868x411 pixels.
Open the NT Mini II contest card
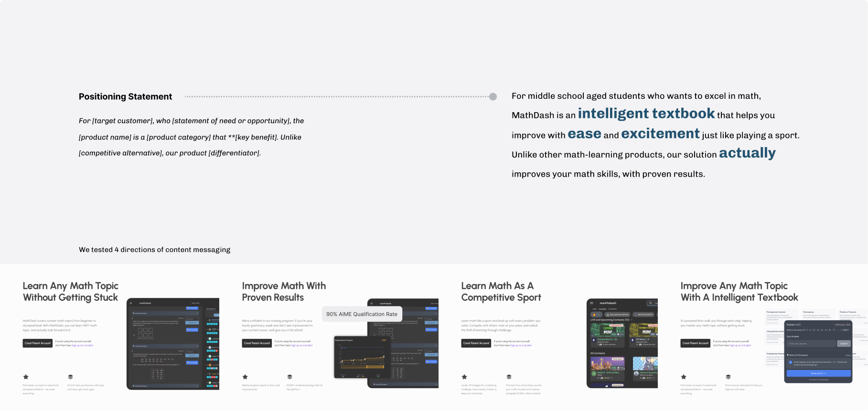643,335
